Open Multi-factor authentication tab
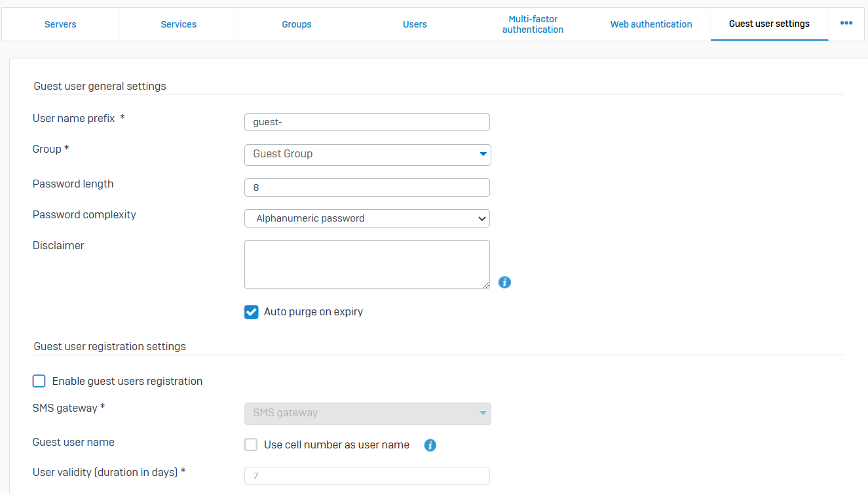 tap(533, 24)
